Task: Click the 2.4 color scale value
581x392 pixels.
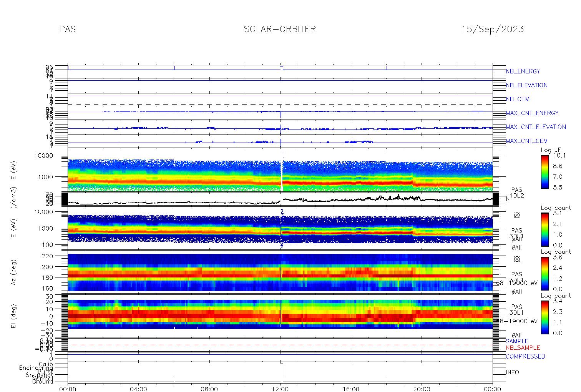Action: click(558, 268)
